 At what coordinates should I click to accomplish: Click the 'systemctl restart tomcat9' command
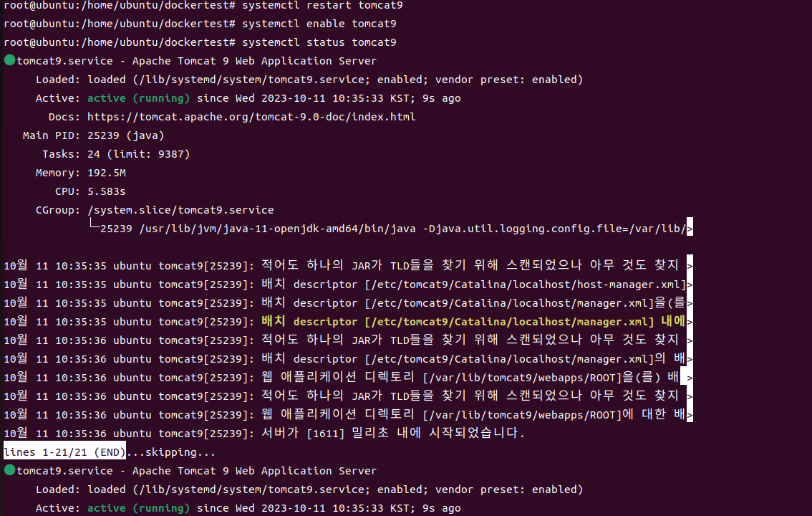tap(322, 6)
